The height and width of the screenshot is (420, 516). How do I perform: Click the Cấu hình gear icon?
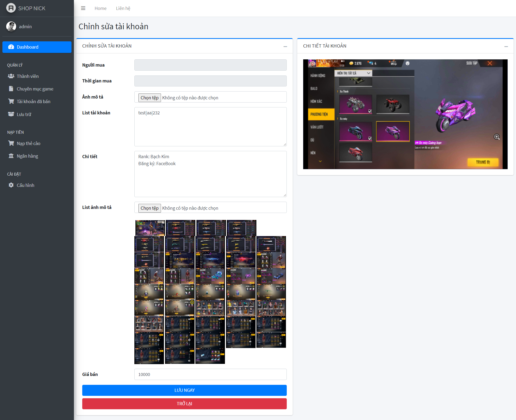[11, 185]
